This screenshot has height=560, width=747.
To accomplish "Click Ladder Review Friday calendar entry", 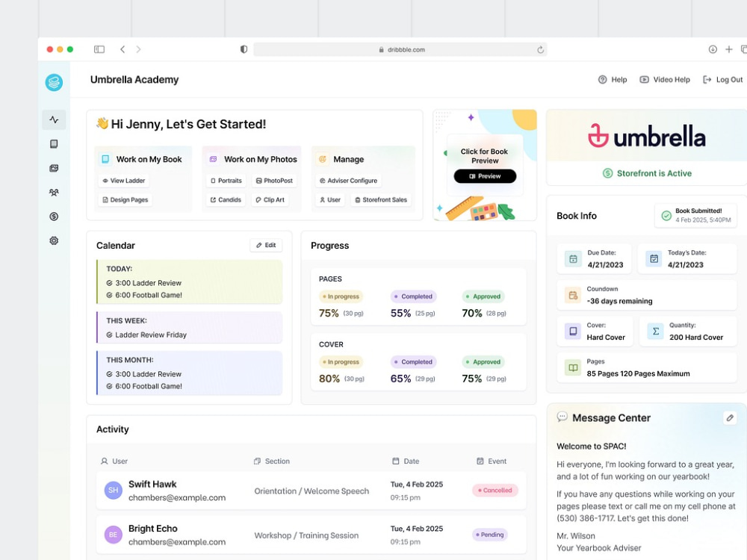I will (x=146, y=335).
